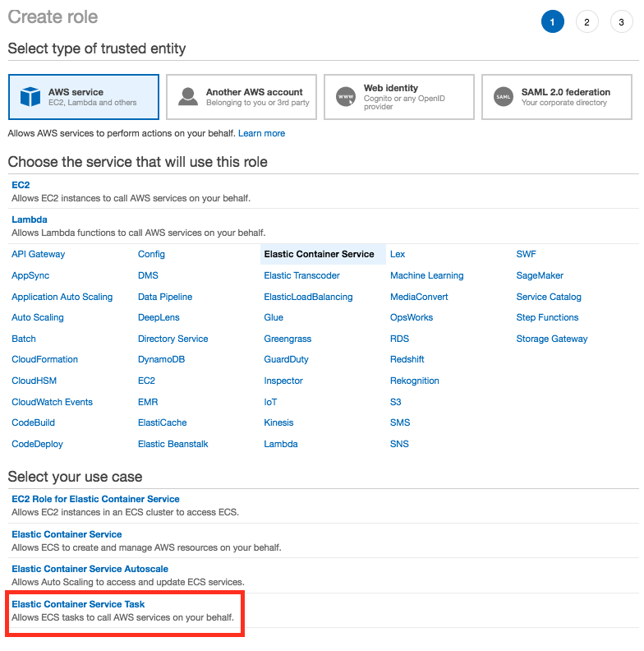Select Elastic Container Service Task use case
Image resolution: width=644 pixels, height=651 pixels.
pyautogui.click(x=78, y=604)
